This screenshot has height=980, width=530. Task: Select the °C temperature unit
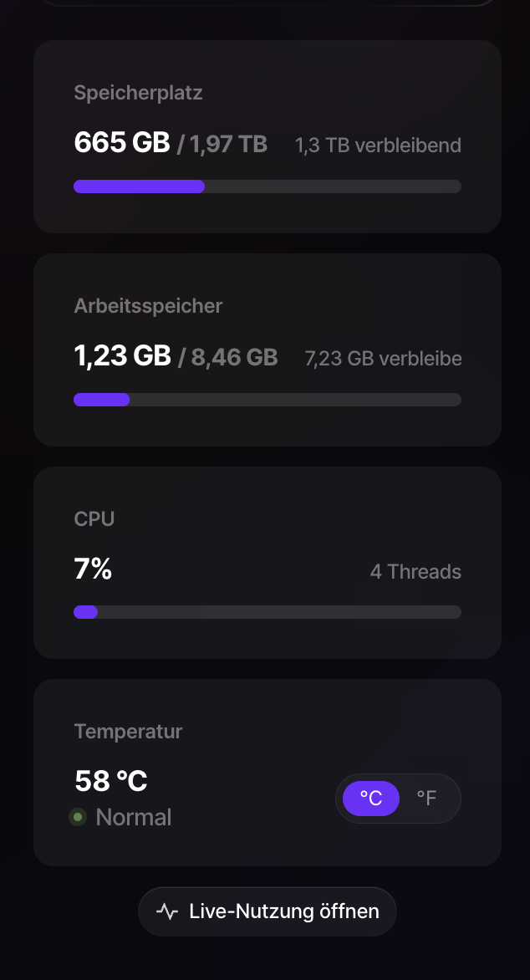coord(371,799)
